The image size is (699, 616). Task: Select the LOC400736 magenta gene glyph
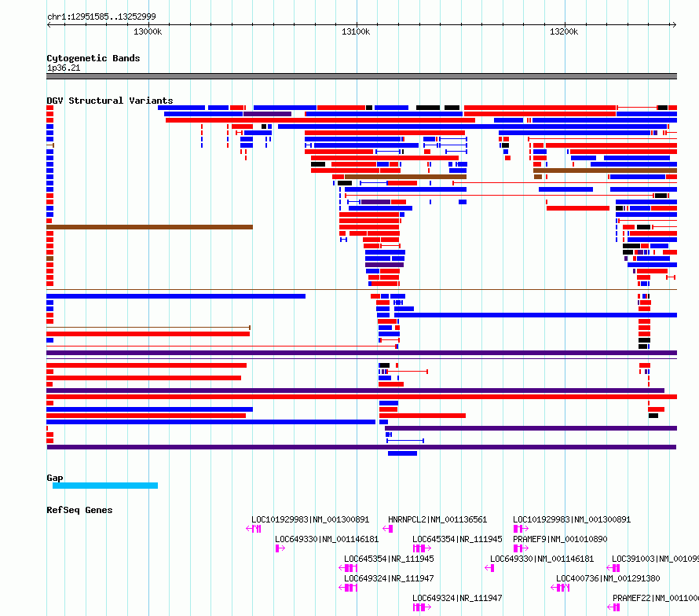point(560,588)
